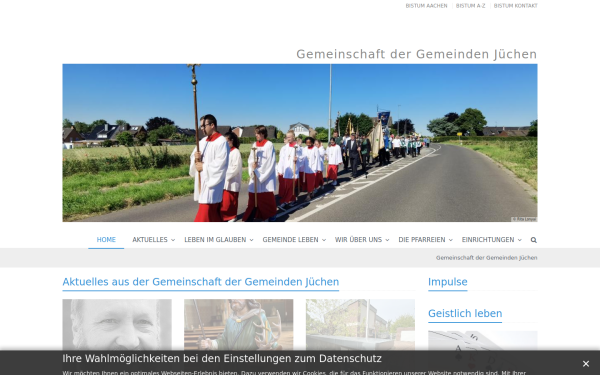This screenshot has width=600, height=375.
Task: Open the AKTUELLES menu item
Action: coord(150,240)
